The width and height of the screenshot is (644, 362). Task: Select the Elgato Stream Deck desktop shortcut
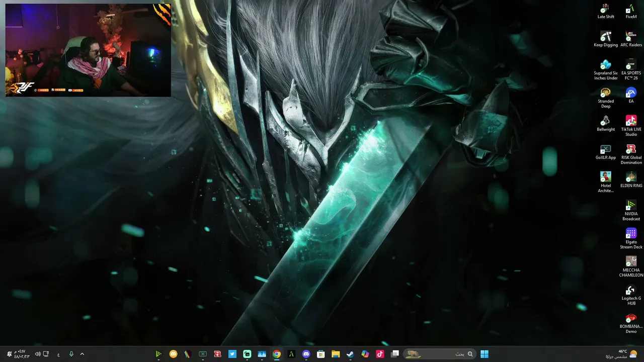631,239
